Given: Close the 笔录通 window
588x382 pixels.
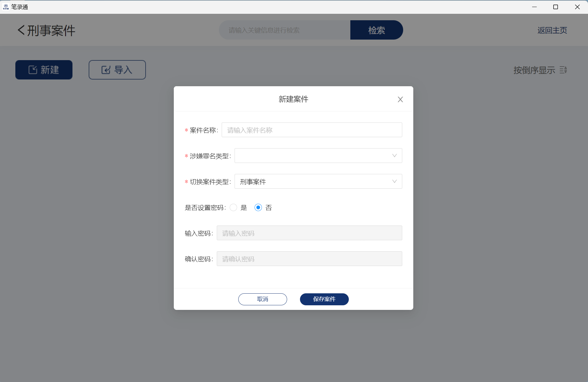Looking at the screenshot, I should pyautogui.click(x=577, y=7).
